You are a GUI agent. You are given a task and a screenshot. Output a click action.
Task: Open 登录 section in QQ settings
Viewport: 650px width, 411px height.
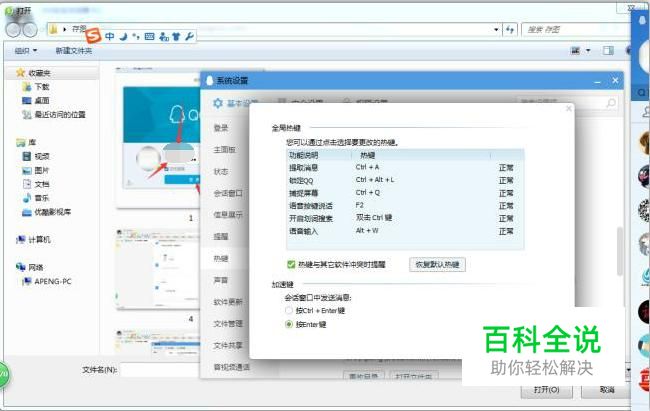click(x=221, y=128)
